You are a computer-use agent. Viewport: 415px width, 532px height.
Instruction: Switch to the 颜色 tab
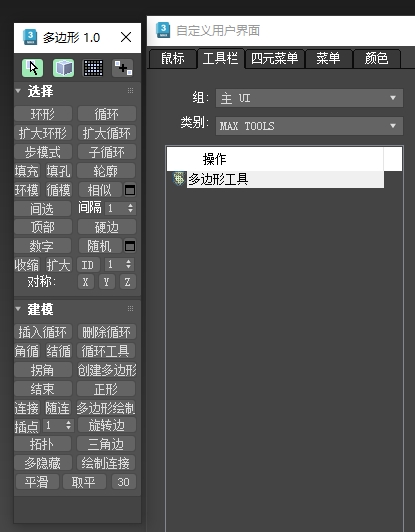pos(376,59)
